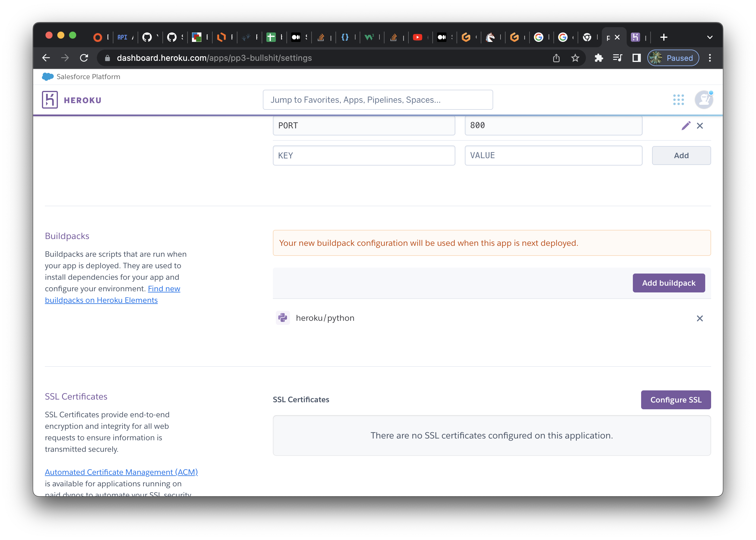Open the Heroku app switcher grid icon

point(678,100)
